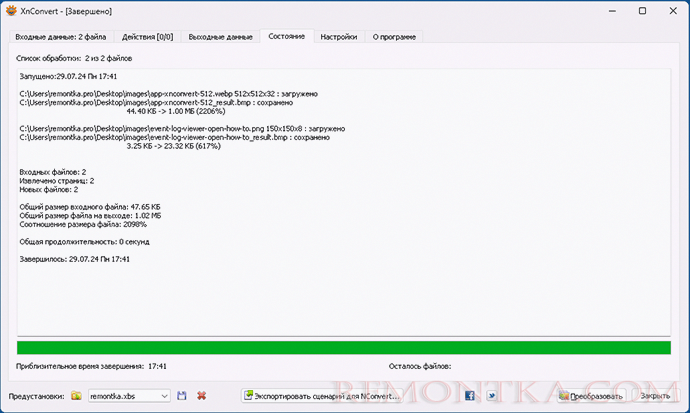Open the Действия [0/0] tab
Image resolution: width=690 pixels, height=413 pixels.
[x=147, y=37]
